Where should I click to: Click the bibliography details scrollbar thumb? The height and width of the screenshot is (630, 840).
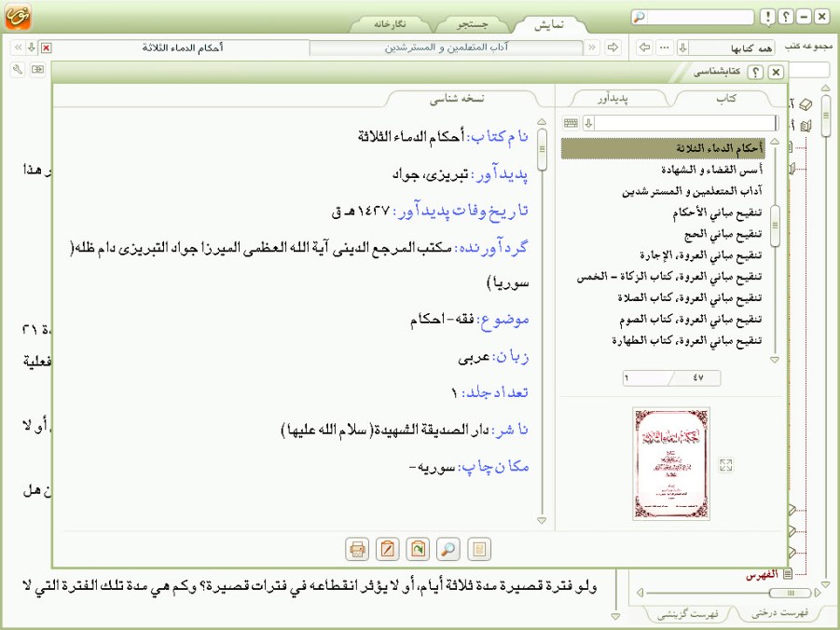tap(542, 149)
